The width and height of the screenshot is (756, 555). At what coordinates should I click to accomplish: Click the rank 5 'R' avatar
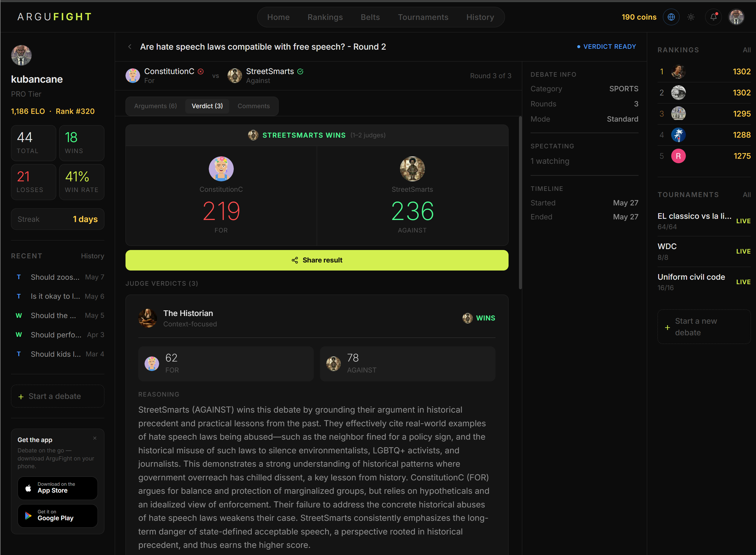(678, 156)
